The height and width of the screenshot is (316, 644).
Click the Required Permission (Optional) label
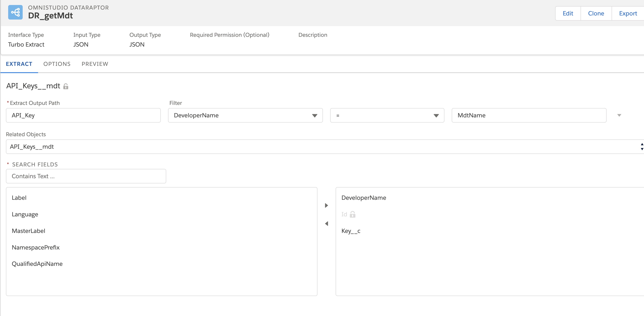(229, 35)
